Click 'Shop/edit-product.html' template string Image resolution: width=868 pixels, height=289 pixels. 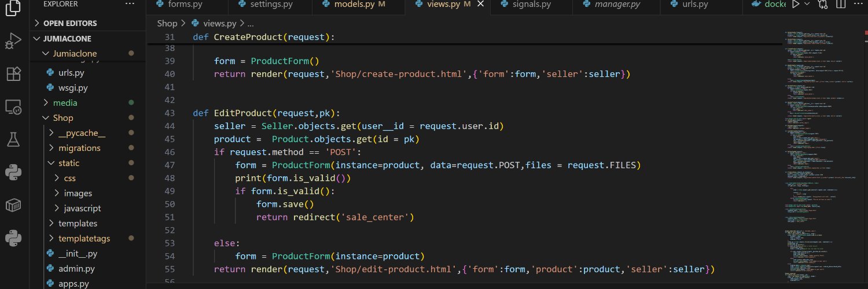pos(393,269)
